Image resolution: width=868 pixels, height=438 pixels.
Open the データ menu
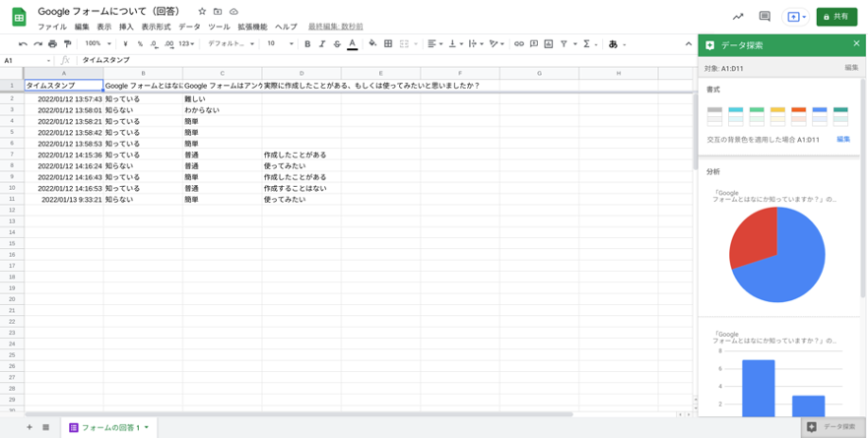click(x=189, y=27)
